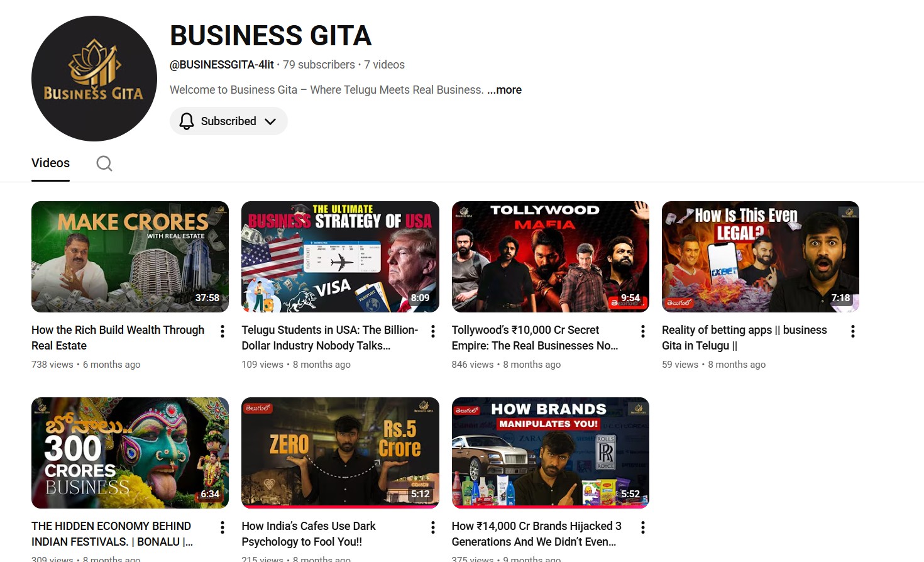Open options menu for Dark Psychology cafe video
Screen dimensions: 924x562
point(432,527)
